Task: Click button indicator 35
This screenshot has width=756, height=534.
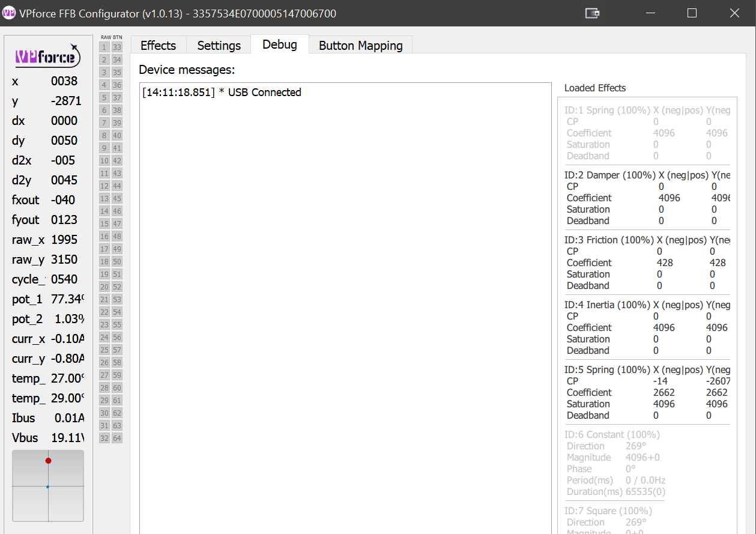Action: pyautogui.click(x=117, y=72)
